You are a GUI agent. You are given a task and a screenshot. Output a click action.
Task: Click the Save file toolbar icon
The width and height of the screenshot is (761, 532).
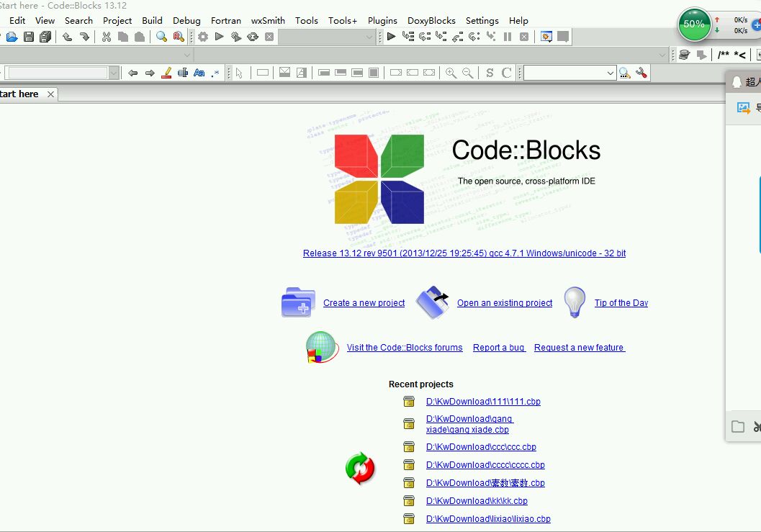(29, 37)
